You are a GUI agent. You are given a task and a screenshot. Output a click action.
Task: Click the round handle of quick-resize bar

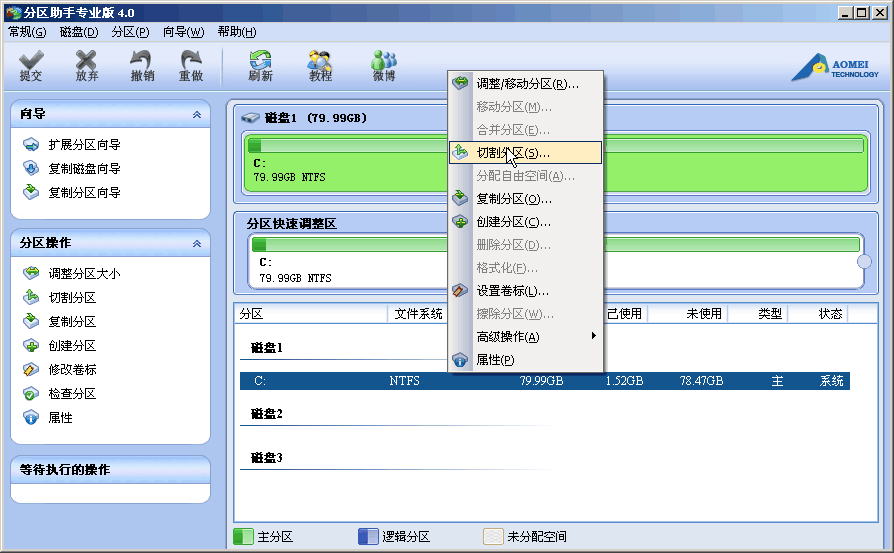pyautogui.click(x=864, y=262)
